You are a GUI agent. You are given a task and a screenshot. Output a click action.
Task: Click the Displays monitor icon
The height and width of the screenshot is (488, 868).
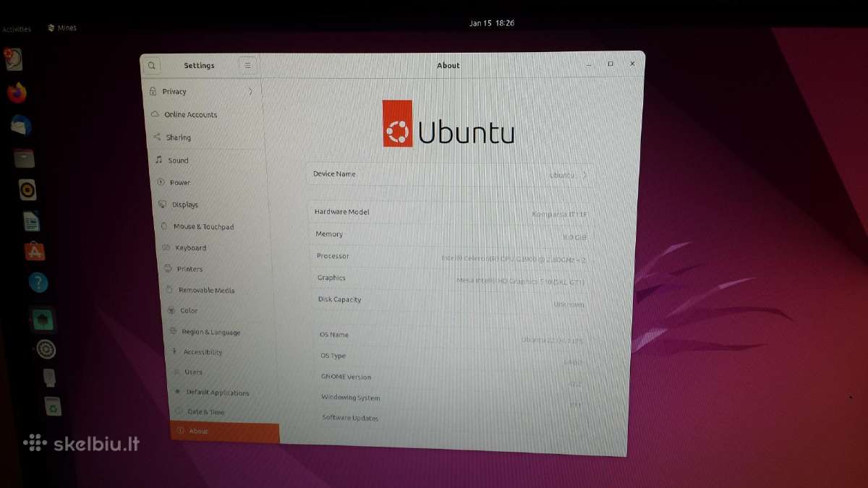tap(163, 205)
